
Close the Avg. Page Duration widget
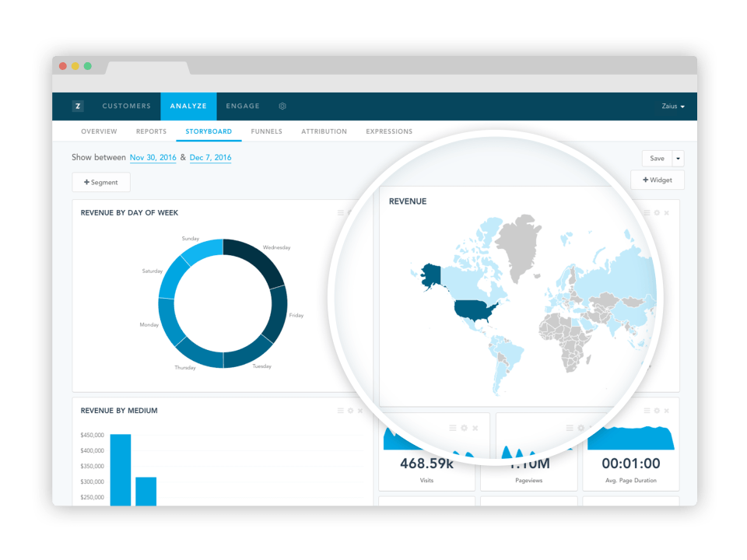[667, 411]
